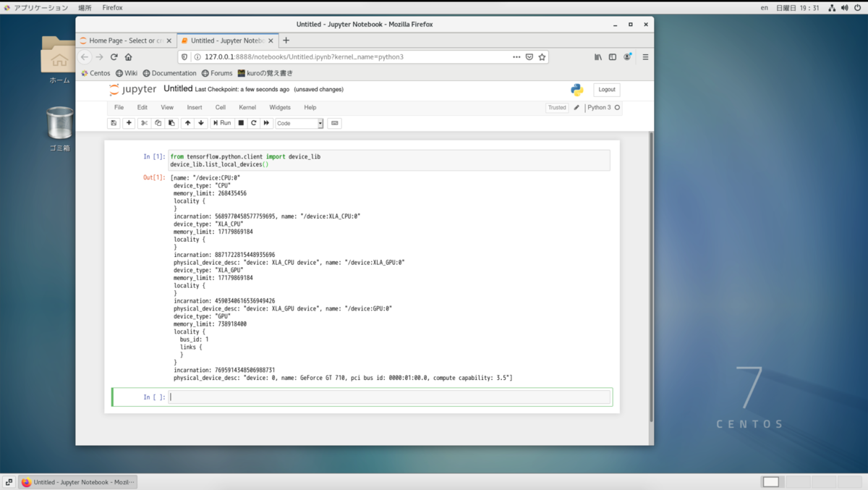
Task: Insert a new cell with the plus icon
Action: pyautogui.click(x=128, y=122)
